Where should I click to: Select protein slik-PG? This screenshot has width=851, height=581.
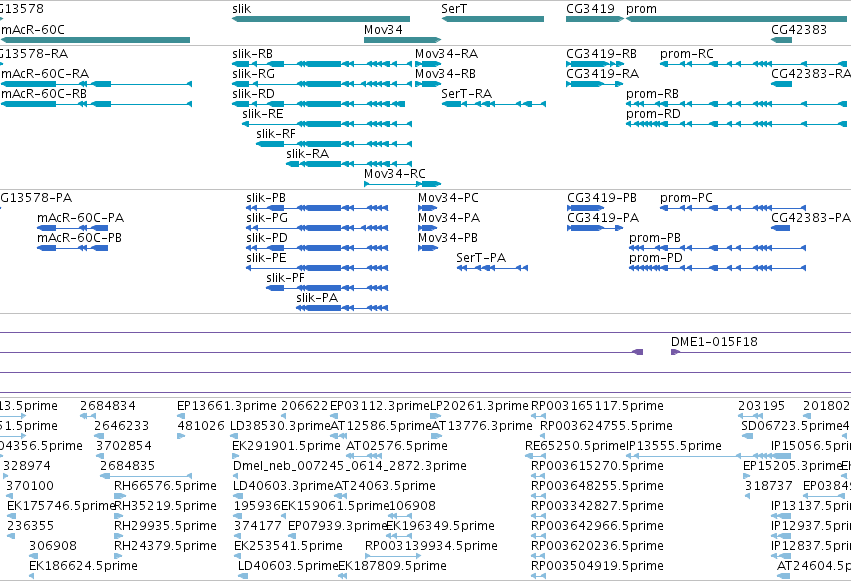click(x=317, y=228)
